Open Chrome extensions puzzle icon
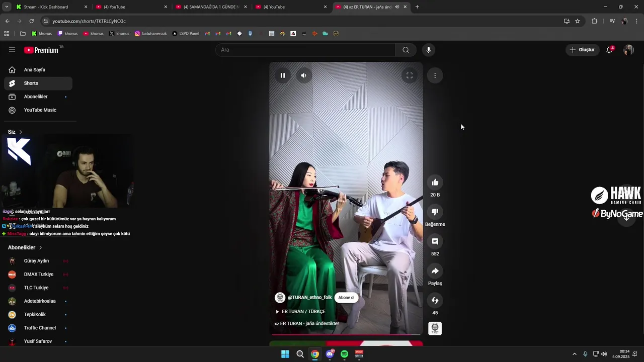Viewport: 644px width, 362px height. [x=594, y=21]
